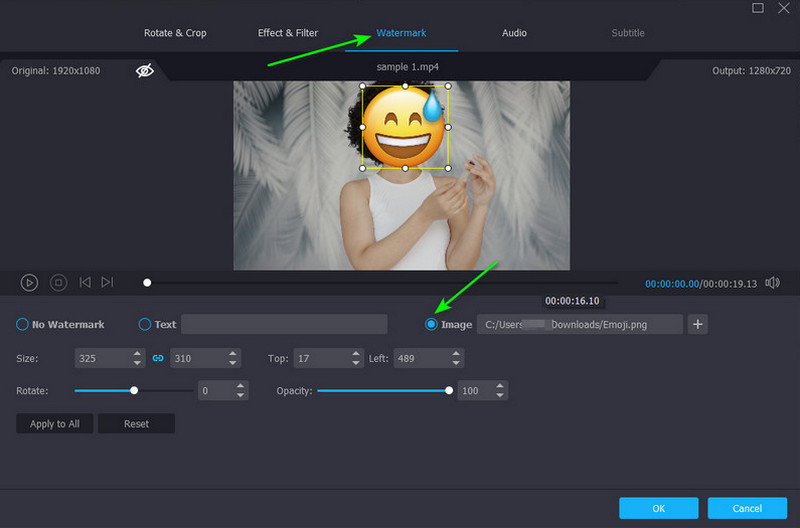Click the plus icon to add image

[698, 324]
